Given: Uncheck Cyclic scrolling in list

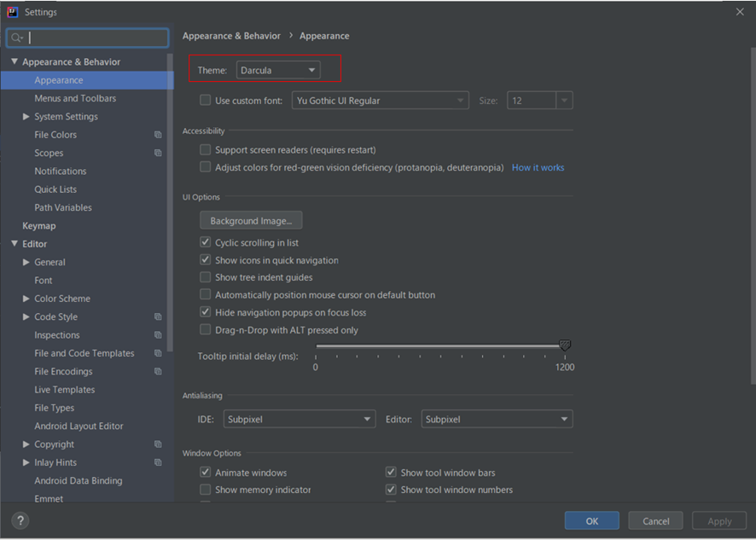Looking at the screenshot, I should click(206, 242).
